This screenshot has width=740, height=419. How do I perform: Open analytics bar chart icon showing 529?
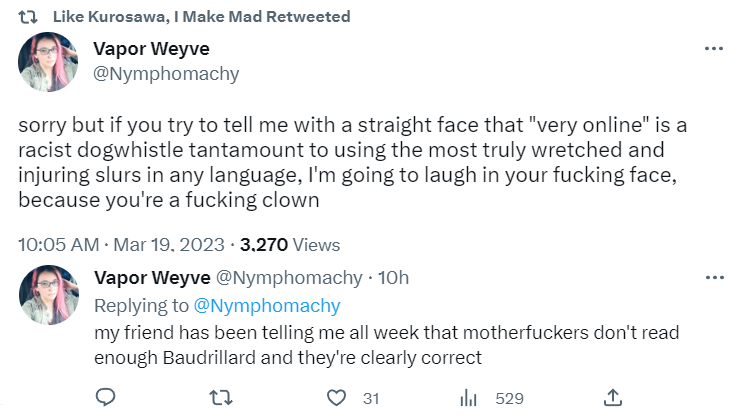tap(467, 398)
